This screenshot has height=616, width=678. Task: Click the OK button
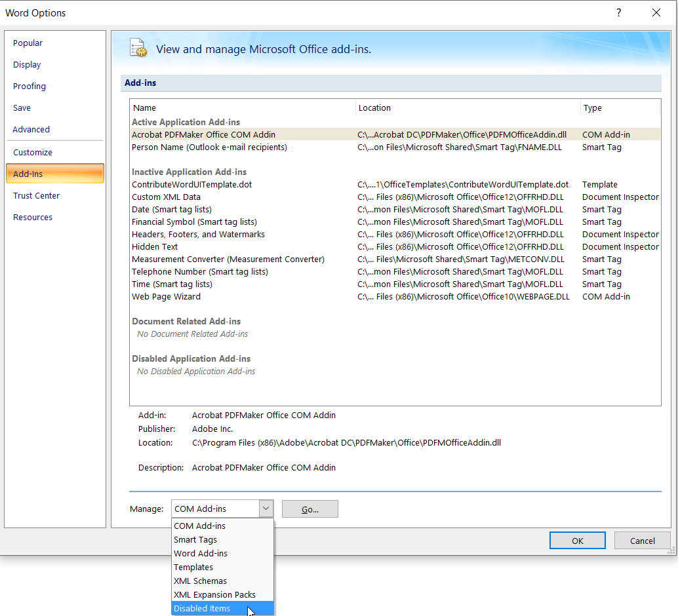tap(577, 540)
